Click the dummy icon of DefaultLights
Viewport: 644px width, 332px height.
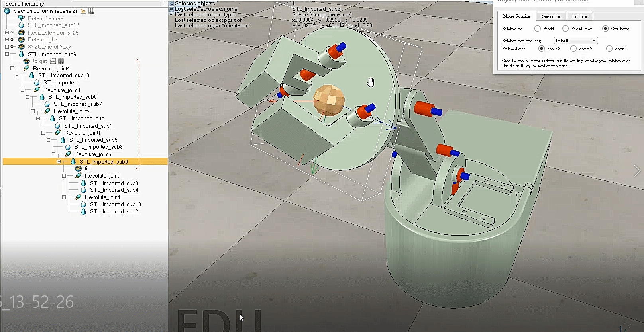click(x=22, y=39)
